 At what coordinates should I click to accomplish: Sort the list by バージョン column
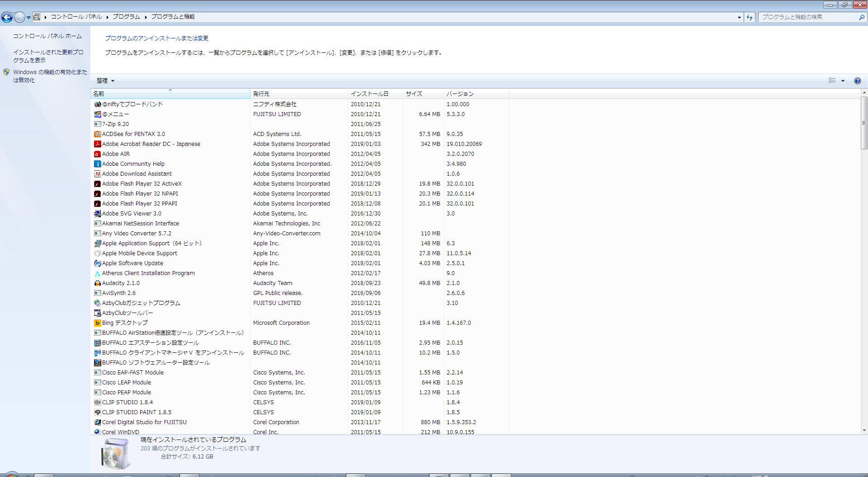click(476, 94)
